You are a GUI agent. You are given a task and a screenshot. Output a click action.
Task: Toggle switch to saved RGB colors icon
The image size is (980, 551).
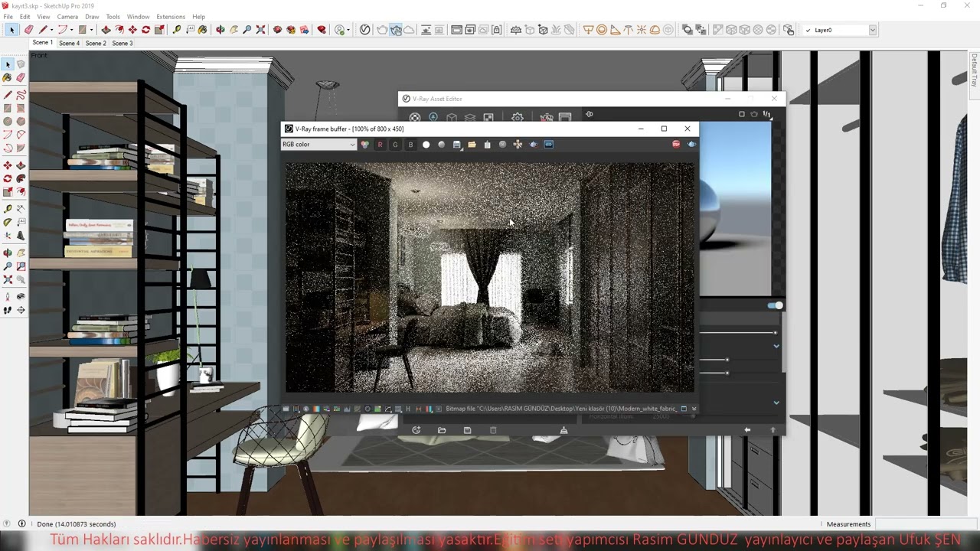[364, 145]
